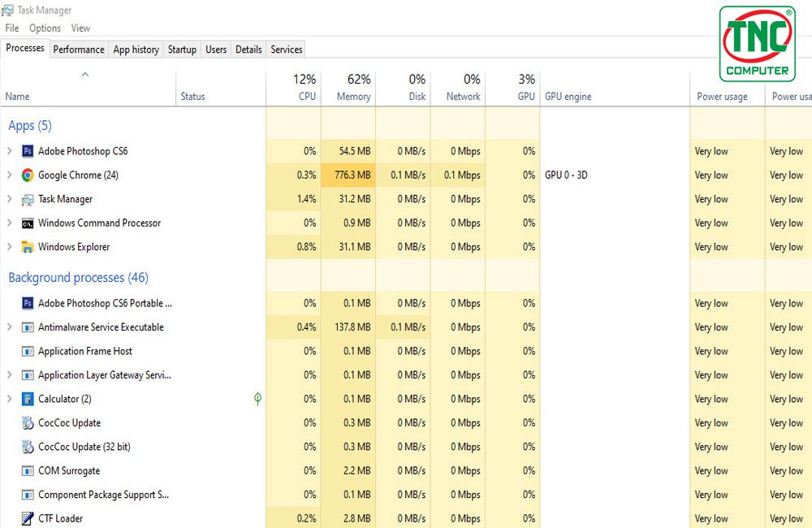This screenshot has width=812, height=528.
Task: Click the Task Manager title bar icon
Action: coord(8,10)
